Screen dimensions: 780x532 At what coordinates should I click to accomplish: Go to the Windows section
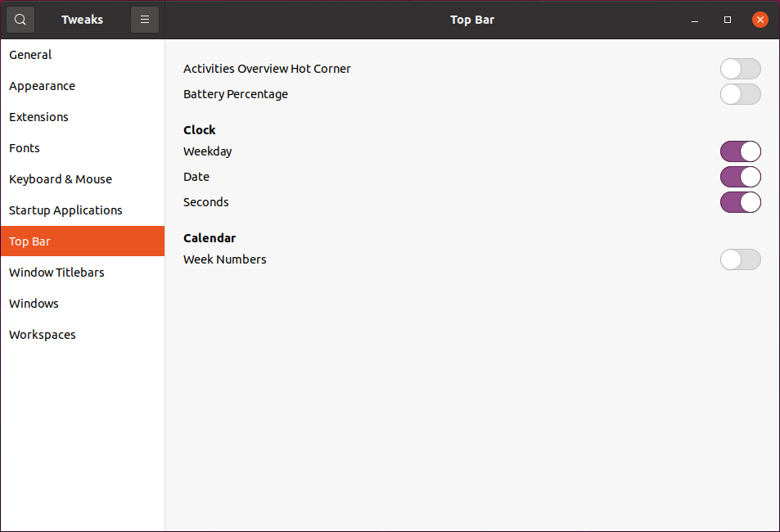coord(83,304)
